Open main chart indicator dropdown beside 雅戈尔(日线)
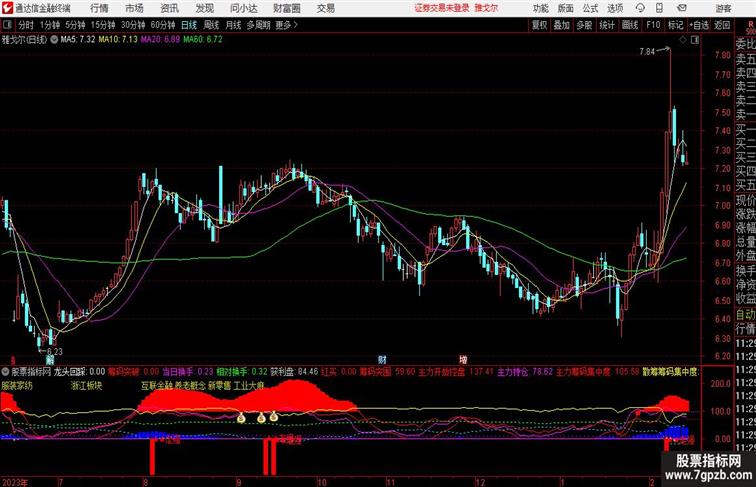Image resolution: width=756 pixels, height=487 pixels. 54,40
